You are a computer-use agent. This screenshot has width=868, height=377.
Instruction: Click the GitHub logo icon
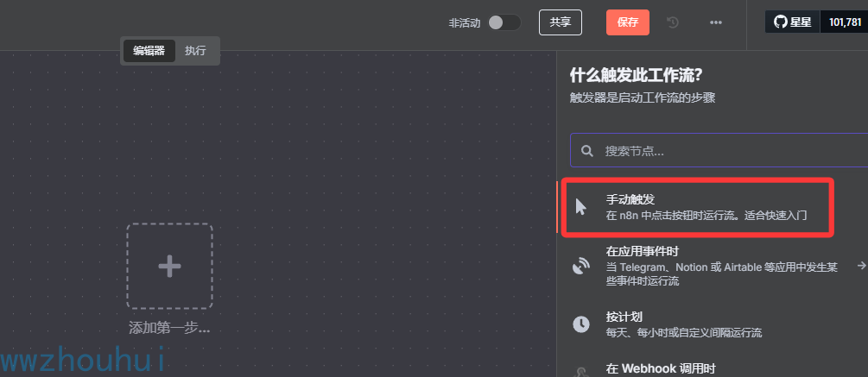[x=781, y=22]
